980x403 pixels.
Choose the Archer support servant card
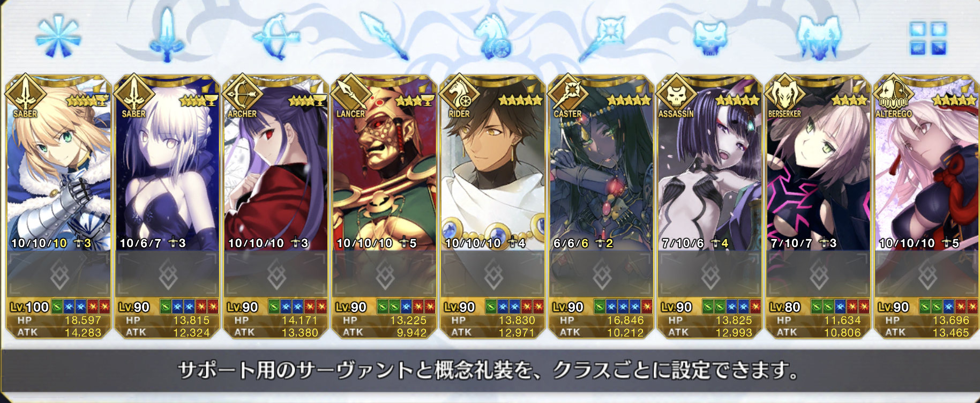pyautogui.click(x=275, y=207)
